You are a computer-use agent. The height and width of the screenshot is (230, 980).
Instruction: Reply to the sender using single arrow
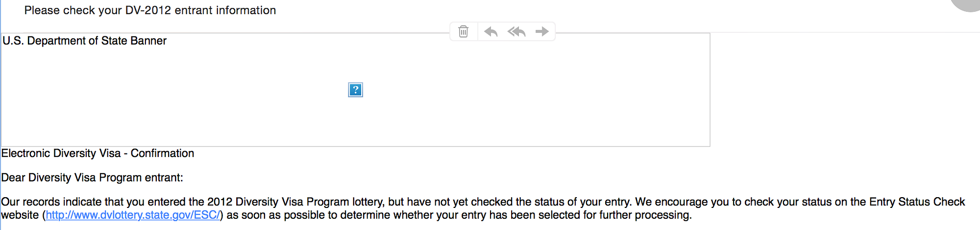(490, 31)
